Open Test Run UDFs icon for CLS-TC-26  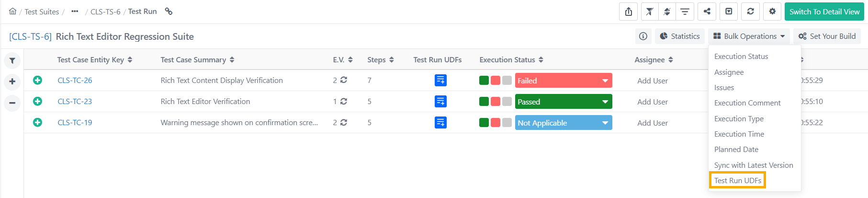(x=440, y=81)
